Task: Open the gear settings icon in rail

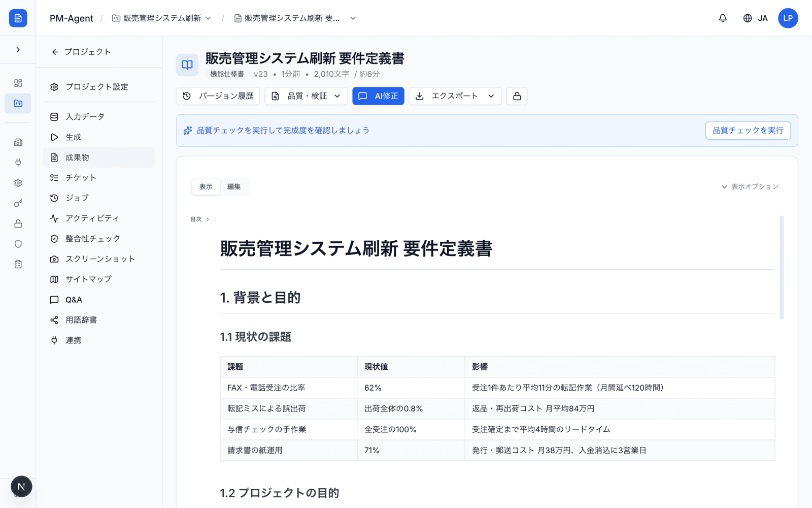Action: pyautogui.click(x=18, y=183)
